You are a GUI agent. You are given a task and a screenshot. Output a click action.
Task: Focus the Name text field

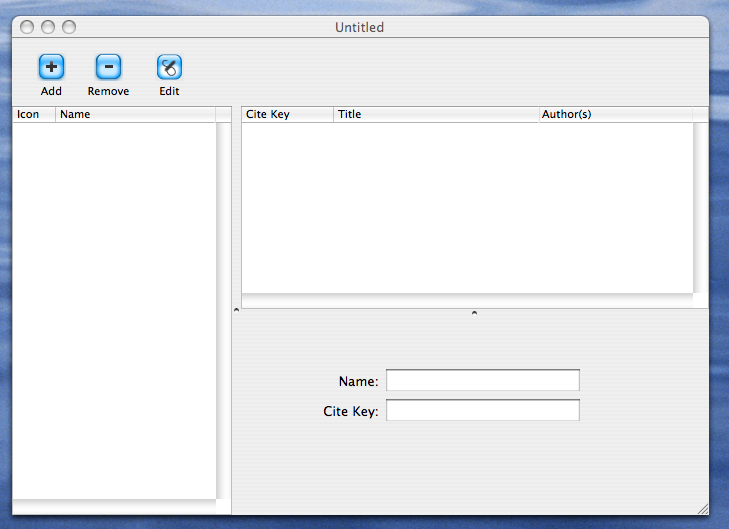point(483,380)
